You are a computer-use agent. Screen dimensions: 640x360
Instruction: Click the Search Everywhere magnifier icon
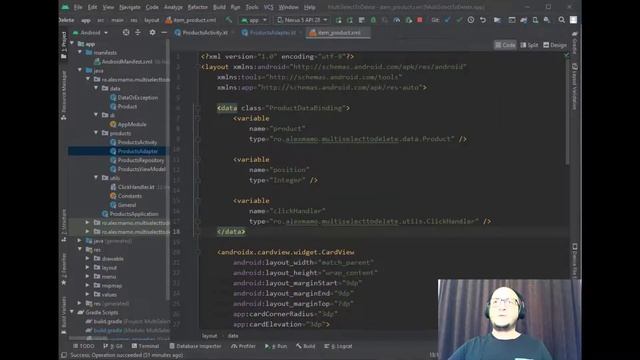coord(562,20)
